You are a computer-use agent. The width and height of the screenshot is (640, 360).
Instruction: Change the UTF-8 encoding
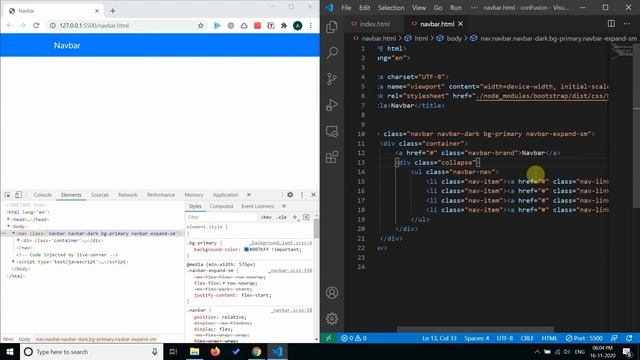(505, 338)
